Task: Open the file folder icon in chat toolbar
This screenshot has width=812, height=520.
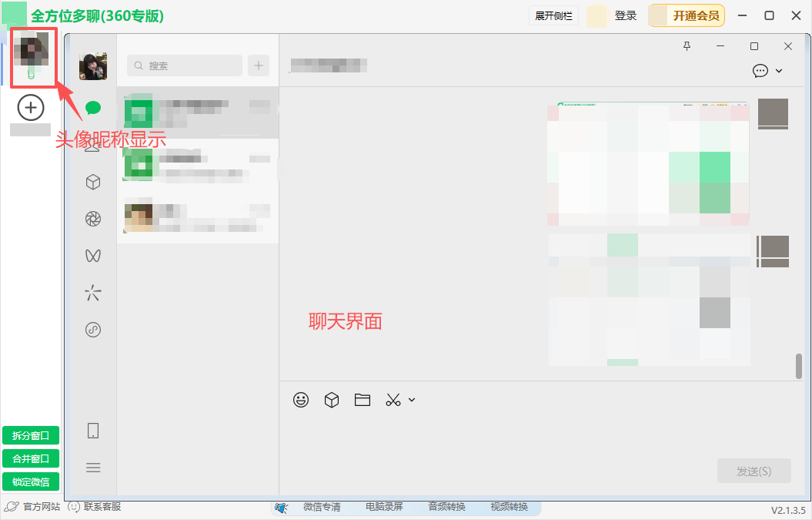Action: coord(363,400)
